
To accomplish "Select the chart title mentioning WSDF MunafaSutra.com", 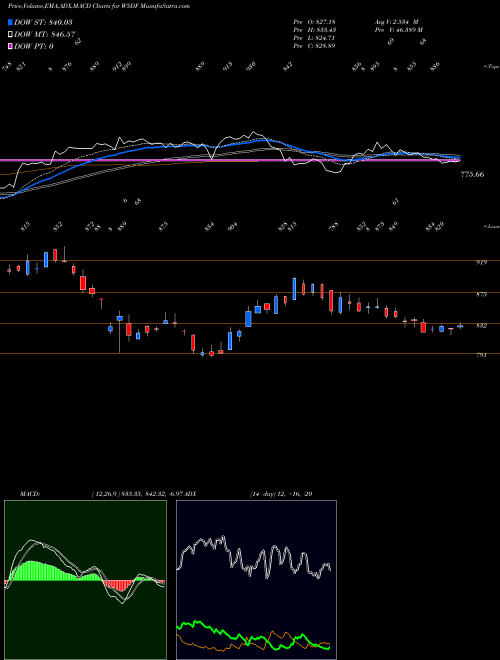I will (99, 6).
